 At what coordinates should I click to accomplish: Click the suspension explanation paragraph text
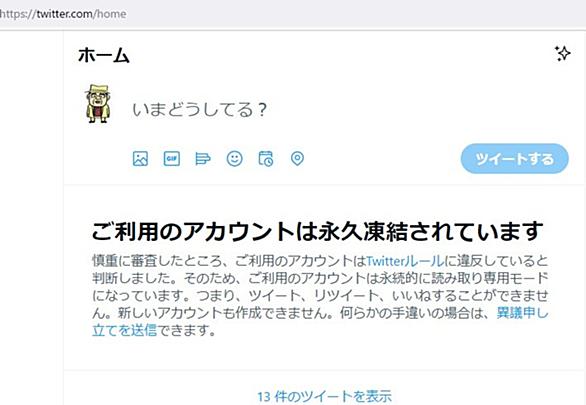point(320,296)
